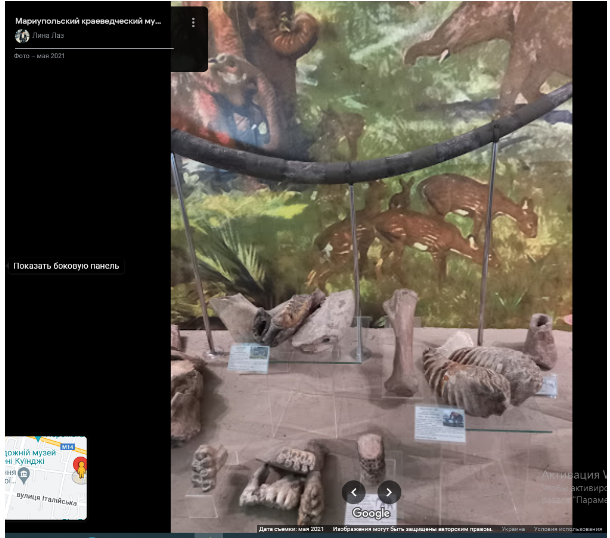Open the minimap thumbnail

[45, 477]
